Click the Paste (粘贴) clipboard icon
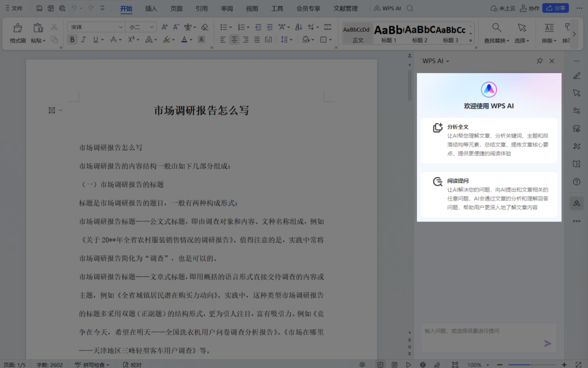This screenshot has width=588, height=368. tap(38, 28)
